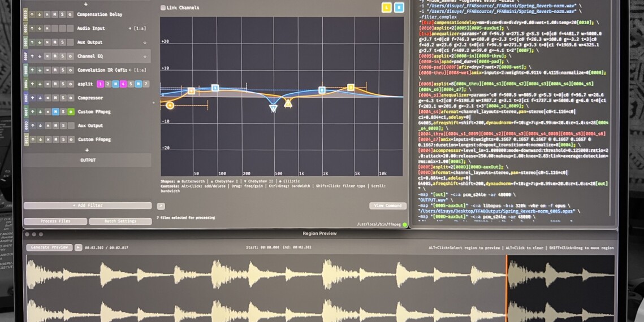The width and height of the screenshot is (644, 322).
Task: Play the region preview
Action: point(79,247)
